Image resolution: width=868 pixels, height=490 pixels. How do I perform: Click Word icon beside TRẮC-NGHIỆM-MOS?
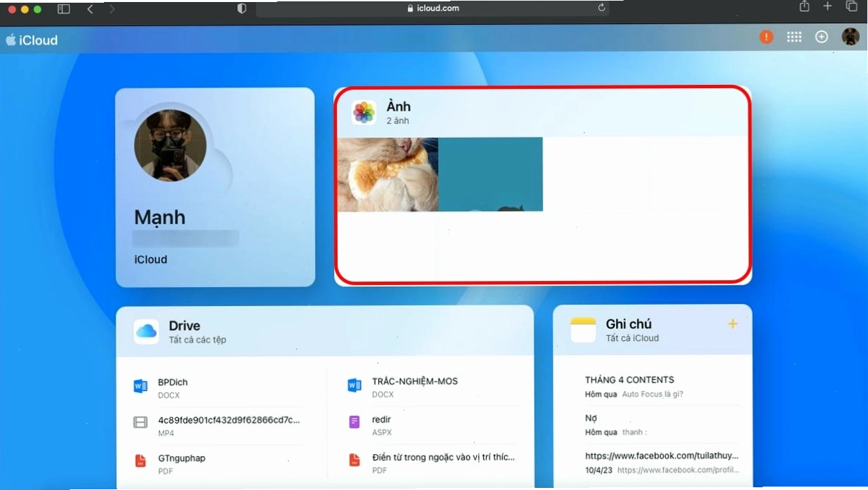click(354, 385)
